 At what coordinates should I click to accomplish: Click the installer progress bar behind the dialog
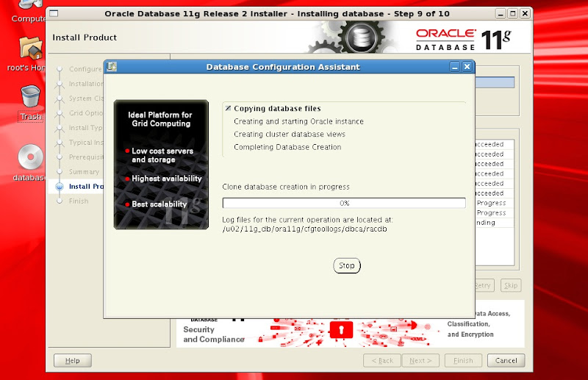click(x=495, y=82)
